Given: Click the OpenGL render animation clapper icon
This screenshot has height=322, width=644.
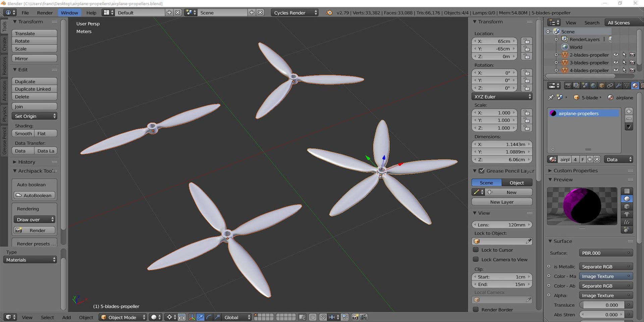Looking at the screenshot, I should [363, 317].
